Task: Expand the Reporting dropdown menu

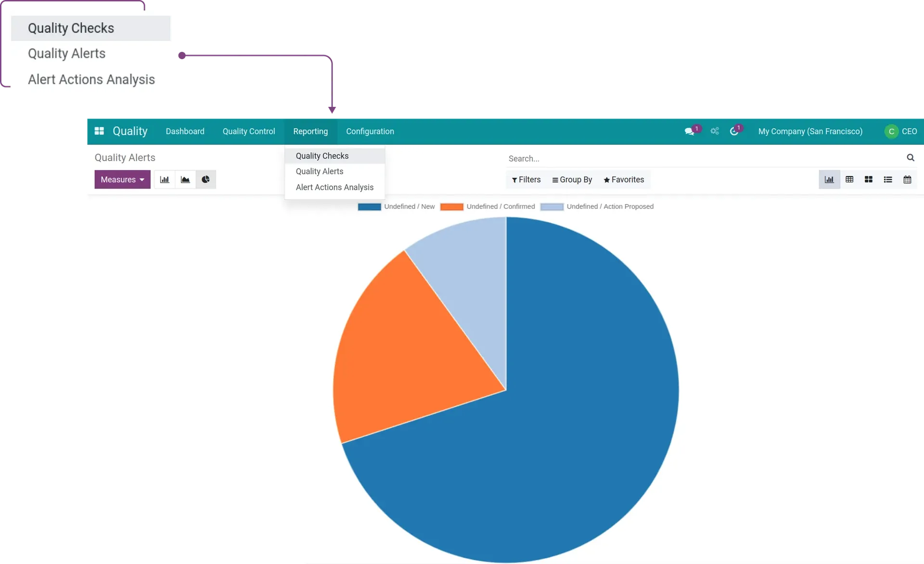Action: [310, 131]
